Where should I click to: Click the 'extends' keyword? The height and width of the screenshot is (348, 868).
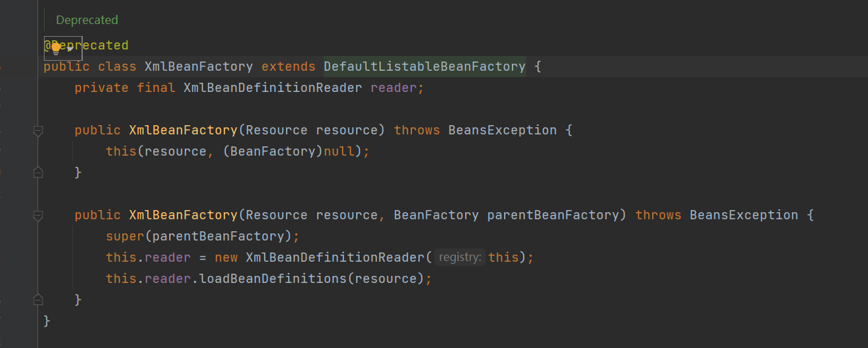point(288,66)
